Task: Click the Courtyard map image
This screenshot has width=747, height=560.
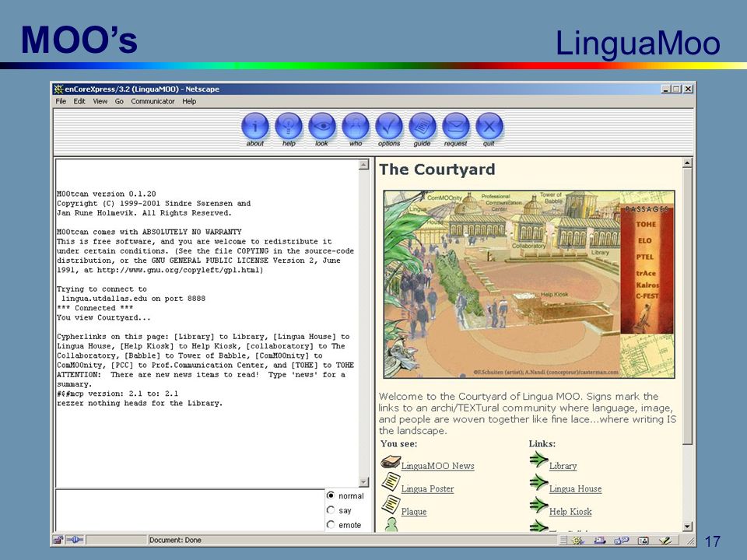Action: tap(529, 285)
